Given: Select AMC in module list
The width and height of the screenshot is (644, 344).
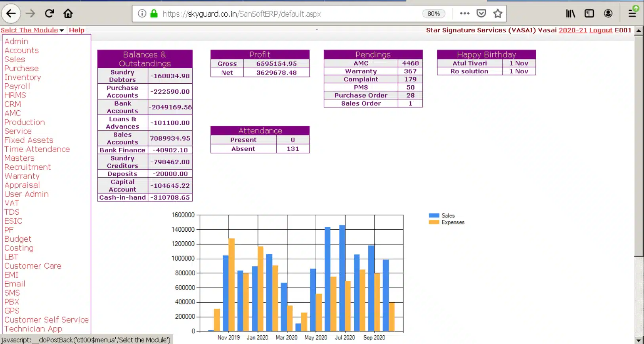Looking at the screenshot, I should 13,113.
